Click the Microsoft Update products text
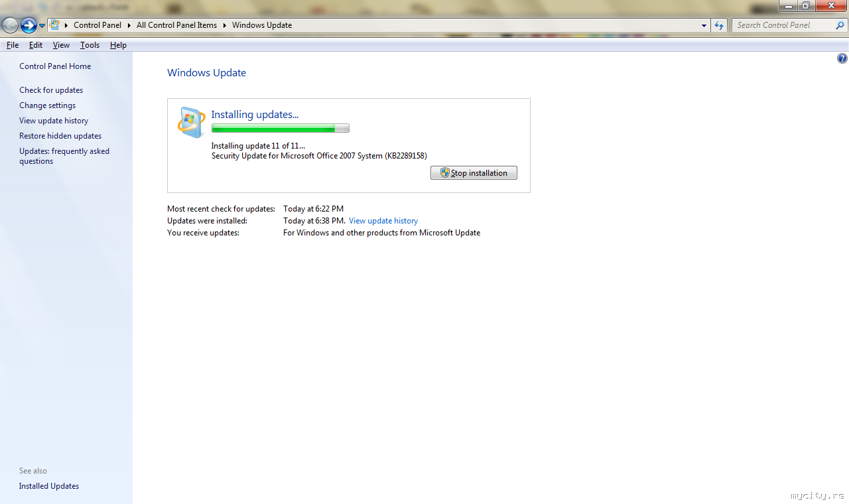The height and width of the screenshot is (504, 849). point(381,233)
